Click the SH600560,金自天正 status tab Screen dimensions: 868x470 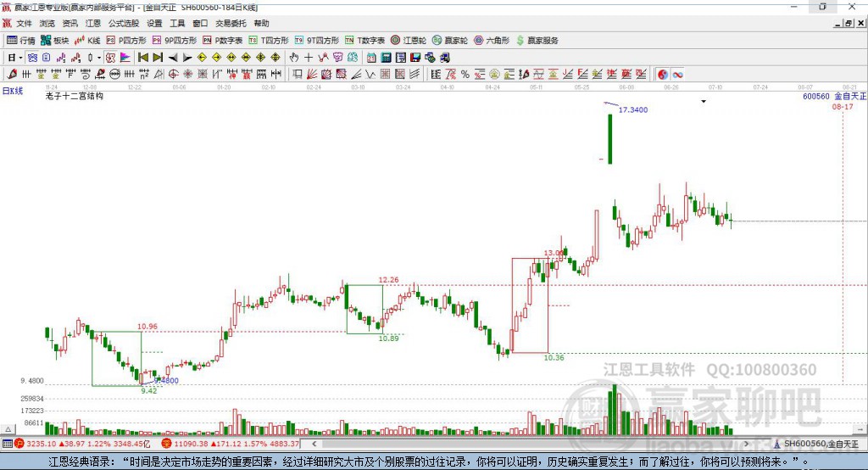coord(821,444)
